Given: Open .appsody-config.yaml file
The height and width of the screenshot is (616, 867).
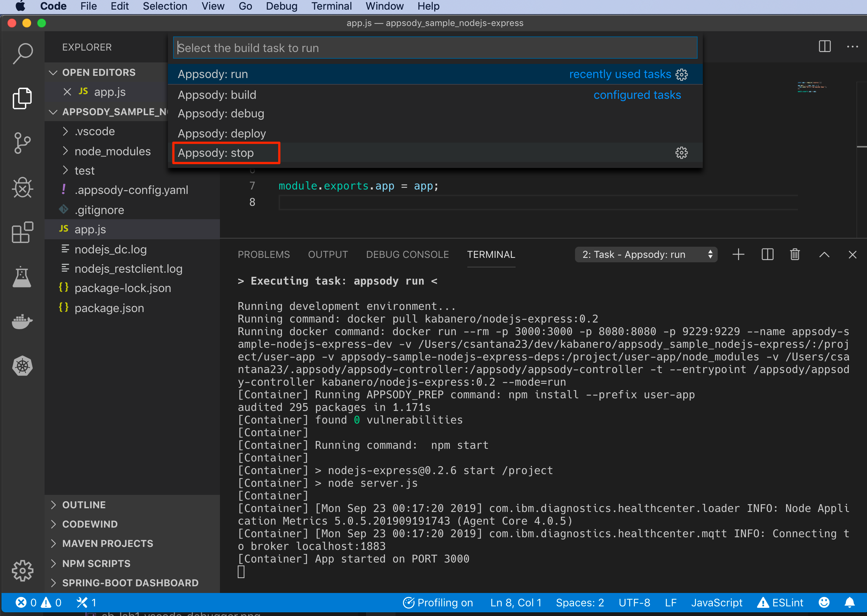Looking at the screenshot, I should pos(131,190).
